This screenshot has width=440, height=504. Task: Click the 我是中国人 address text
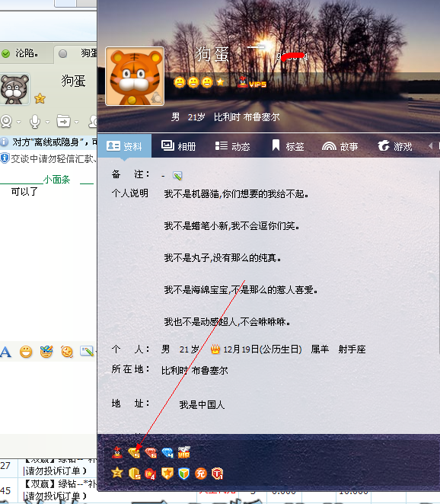202,405
